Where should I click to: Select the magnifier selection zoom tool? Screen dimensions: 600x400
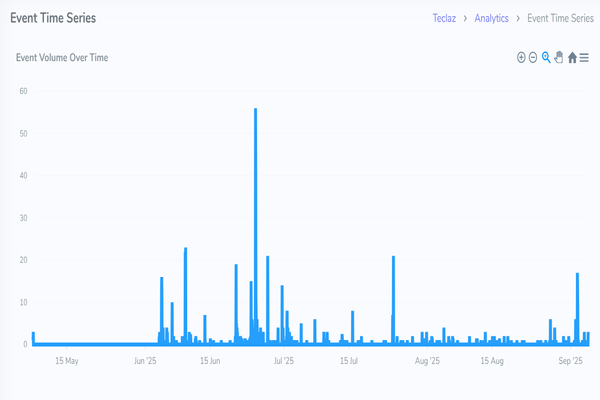[546, 57]
